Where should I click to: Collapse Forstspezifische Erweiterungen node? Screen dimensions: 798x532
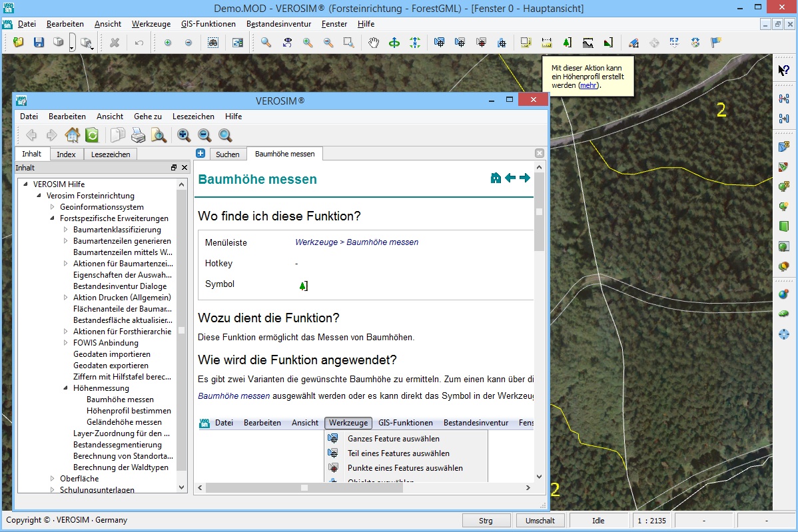pyautogui.click(x=52, y=218)
